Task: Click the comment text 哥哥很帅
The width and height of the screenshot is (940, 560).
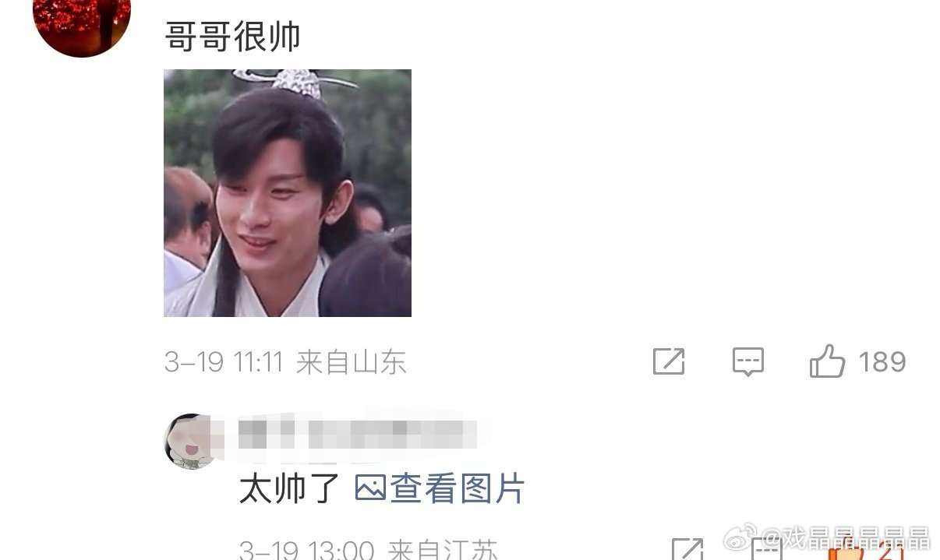Action: pos(233,37)
